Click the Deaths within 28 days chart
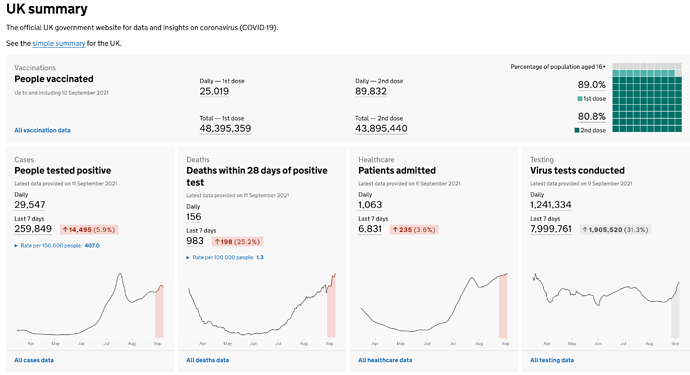The height and width of the screenshot is (375, 690). (x=261, y=309)
